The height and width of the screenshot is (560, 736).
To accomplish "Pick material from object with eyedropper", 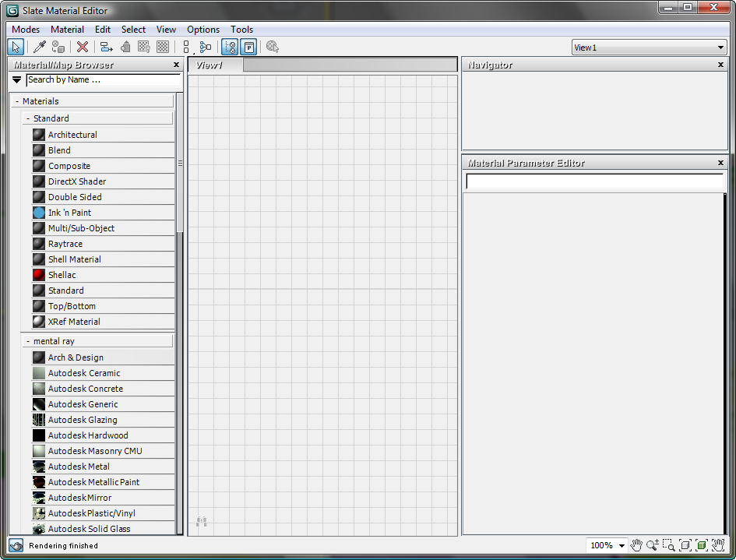I will pos(40,47).
